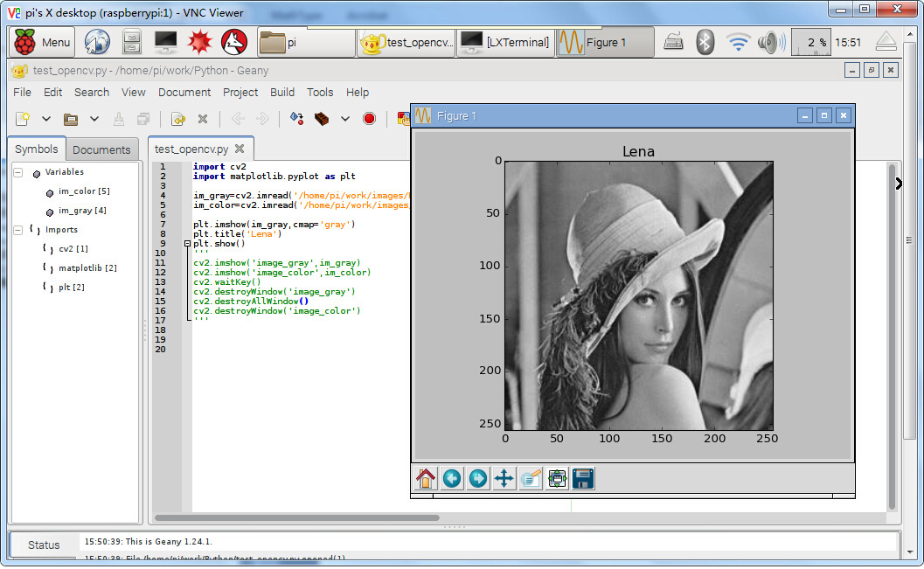
Task: Create a new file in Geany toolbar
Action: [x=23, y=119]
